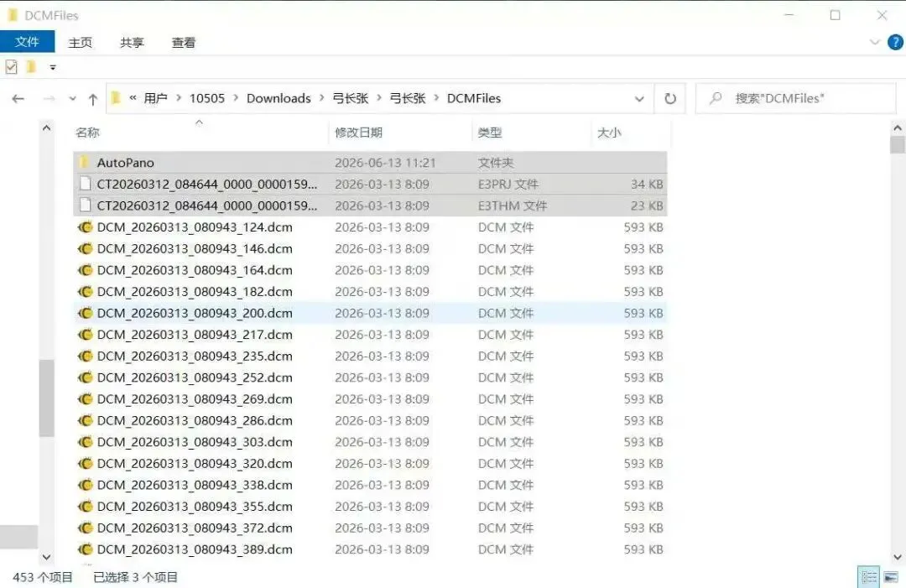Open the recent locations dropdown arrow
906x588 pixels.
pyautogui.click(x=72, y=99)
